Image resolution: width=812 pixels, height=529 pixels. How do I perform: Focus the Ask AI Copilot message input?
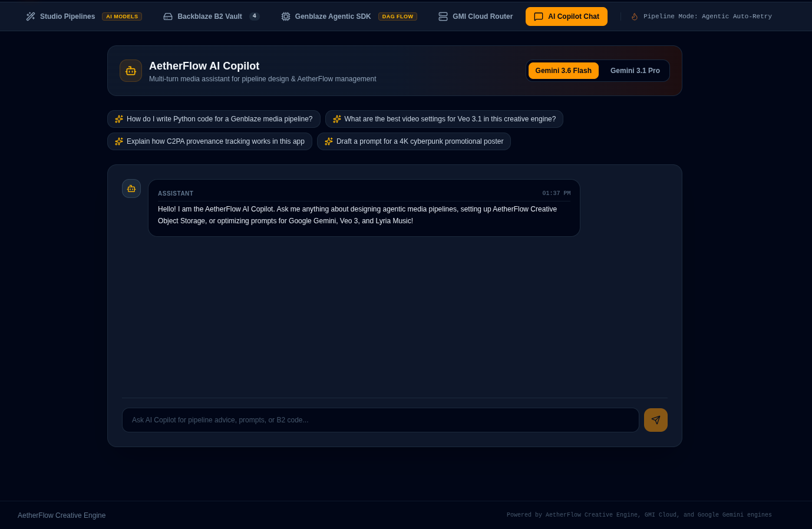[x=381, y=420]
